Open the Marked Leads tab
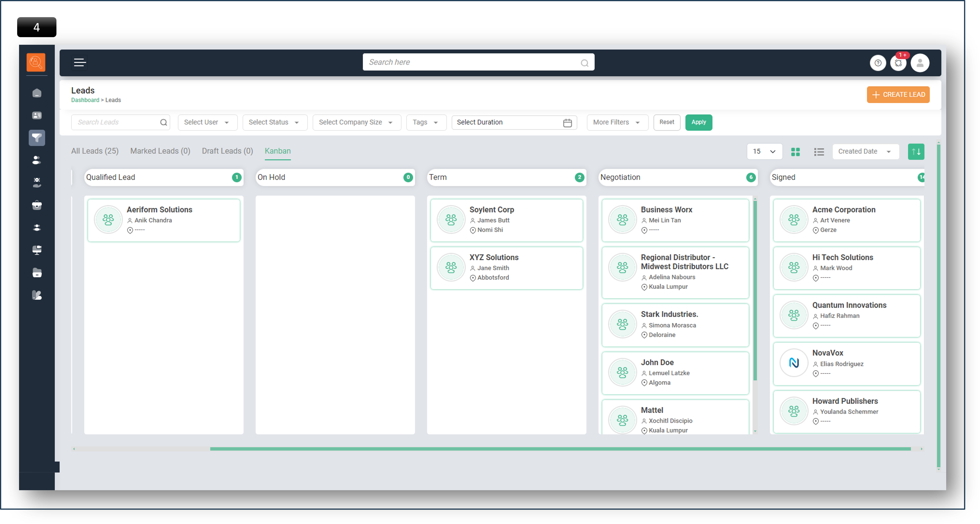This screenshot has width=980, height=524. (160, 151)
